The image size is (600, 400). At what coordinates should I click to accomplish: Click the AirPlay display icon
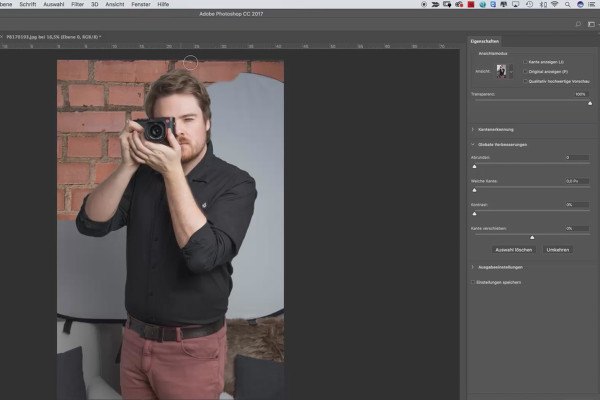515,4
